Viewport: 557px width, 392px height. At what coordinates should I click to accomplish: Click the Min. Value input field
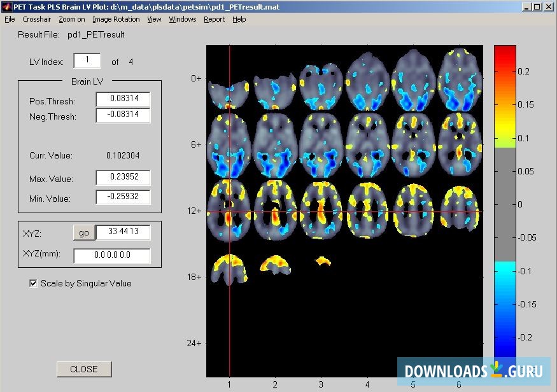[123, 197]
